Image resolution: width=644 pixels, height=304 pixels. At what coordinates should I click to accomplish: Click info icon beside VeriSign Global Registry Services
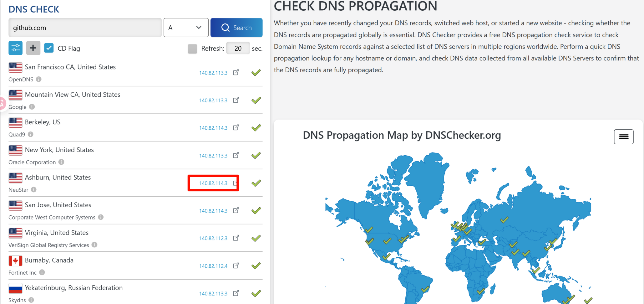click(94, 245)
